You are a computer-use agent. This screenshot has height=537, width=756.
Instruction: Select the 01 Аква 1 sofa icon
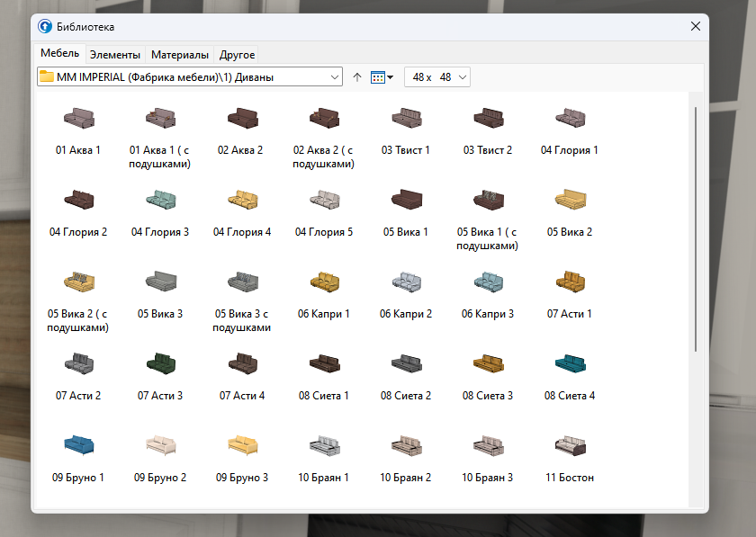pyautogui.click(x=78, y=118)
